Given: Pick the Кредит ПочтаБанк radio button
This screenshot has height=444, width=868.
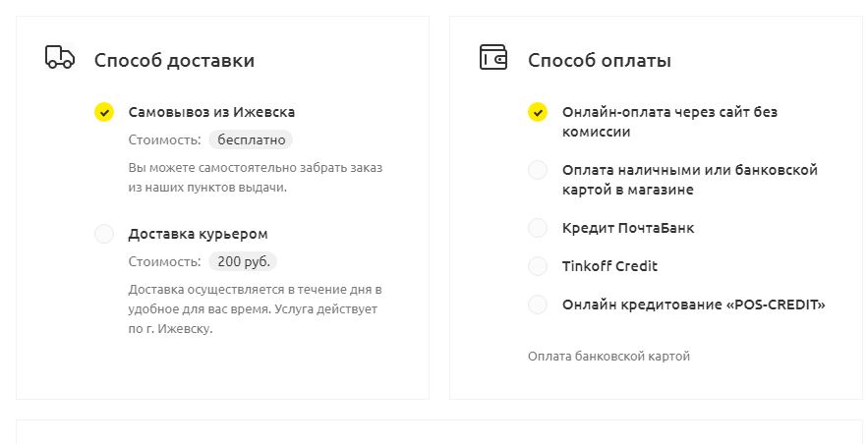Looking at the screenshot, I should coord(538,228).
